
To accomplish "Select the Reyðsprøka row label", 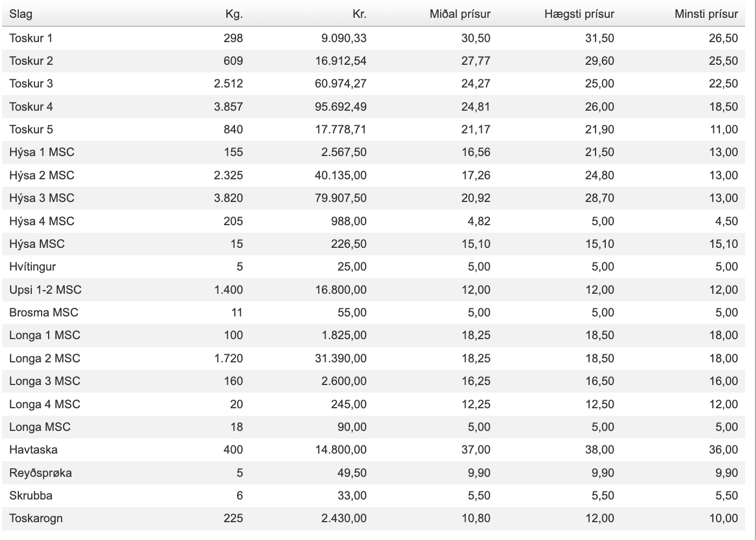I will click(x=40, y=473).
